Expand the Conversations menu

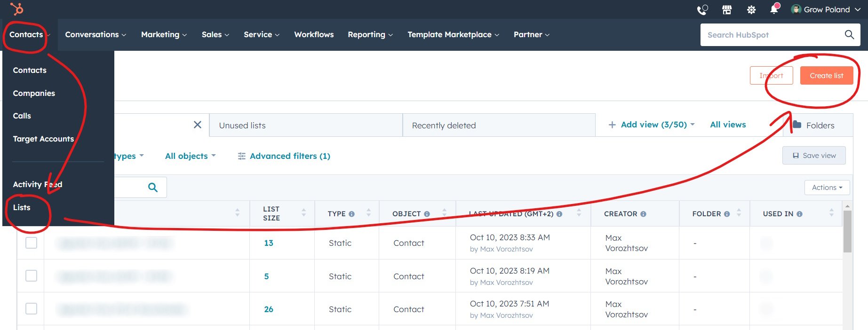(96, 34)
